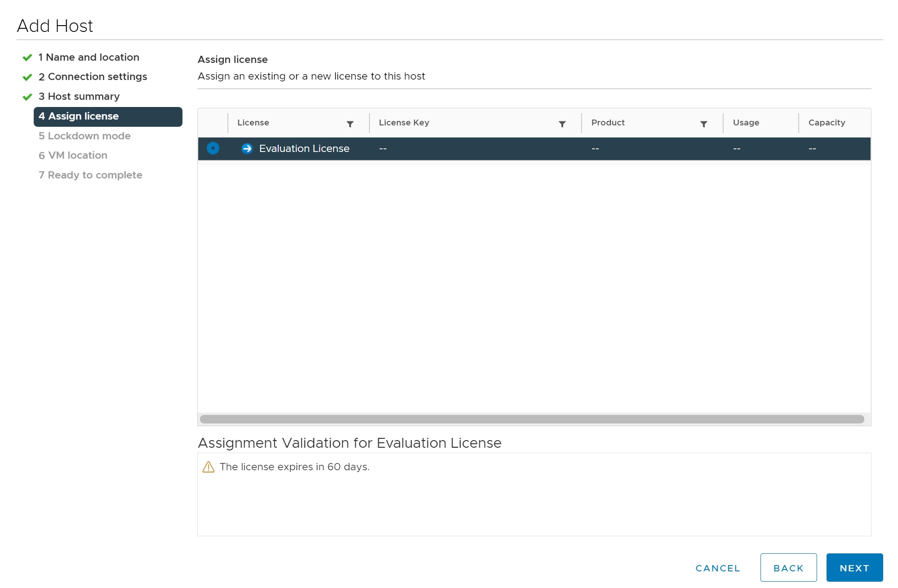
Task: Click the Evaluation License arrow icon
Action: pyautogui.click(x=247, y=149)
